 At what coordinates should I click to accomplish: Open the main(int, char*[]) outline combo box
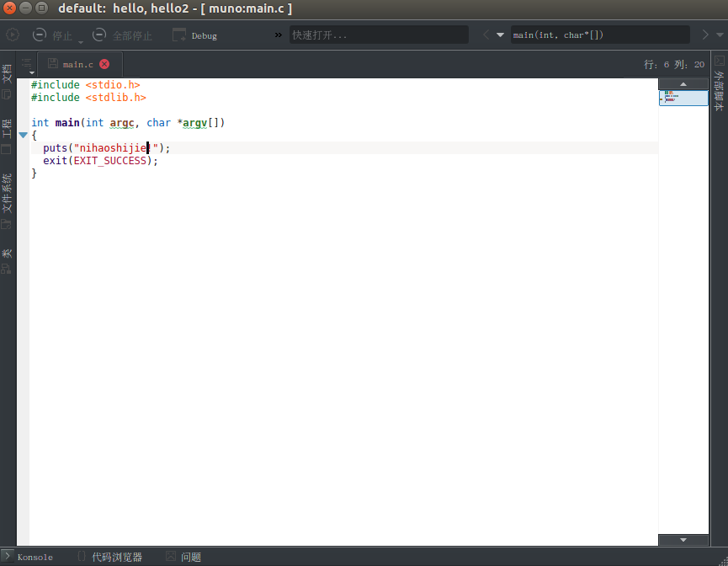pyautogui.click(x=600, y=35)
